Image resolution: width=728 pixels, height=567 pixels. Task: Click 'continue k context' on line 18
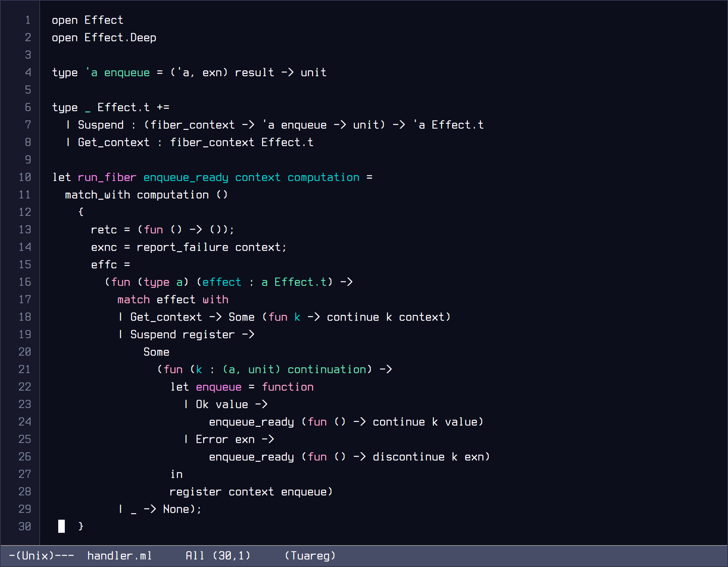pyautogui.click(x=385, y=317)
